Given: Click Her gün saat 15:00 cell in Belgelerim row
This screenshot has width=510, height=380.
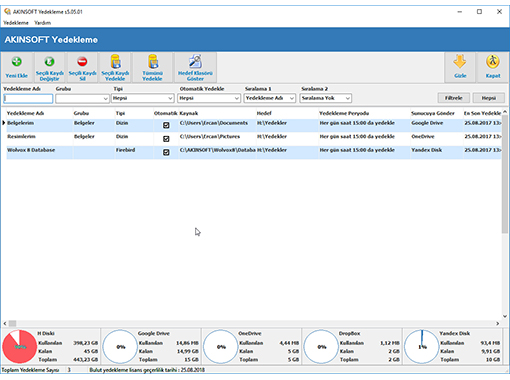Looking at the screenshot, I should [357, 123].
